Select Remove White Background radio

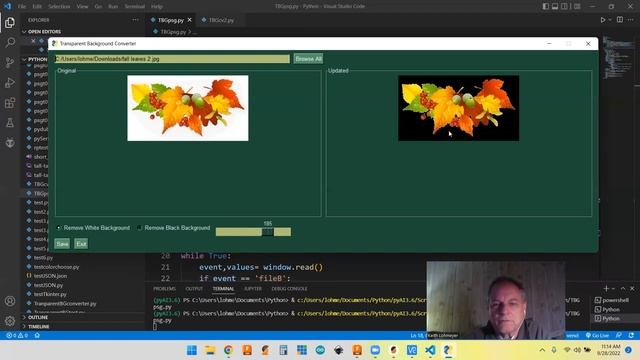click(x=59, y=228)
